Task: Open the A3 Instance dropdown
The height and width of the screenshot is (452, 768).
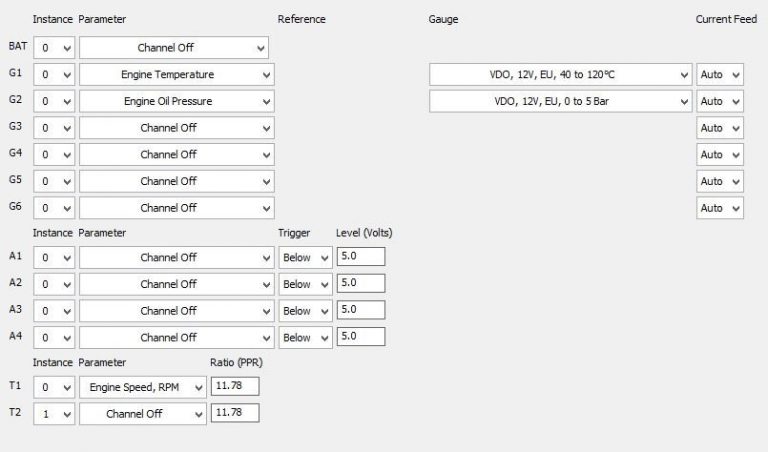Action: (x=54, y=311)
